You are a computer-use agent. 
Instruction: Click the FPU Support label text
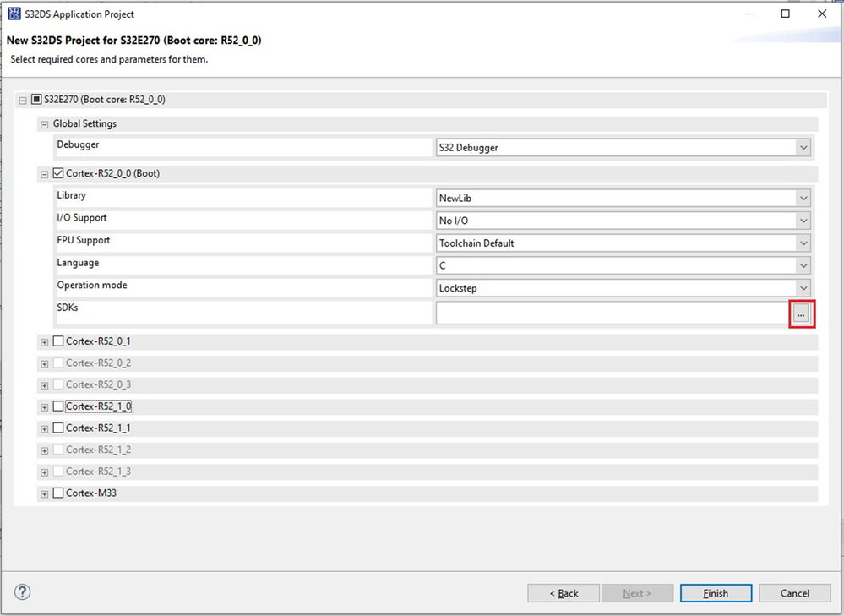tap(84, 240)
